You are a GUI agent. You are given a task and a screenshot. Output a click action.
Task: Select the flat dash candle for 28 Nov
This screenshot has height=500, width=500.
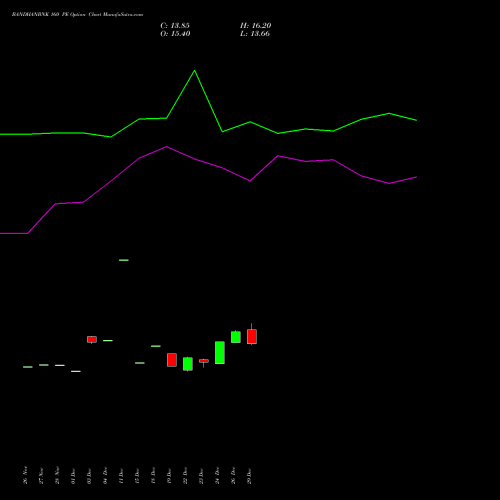[60, 365]
